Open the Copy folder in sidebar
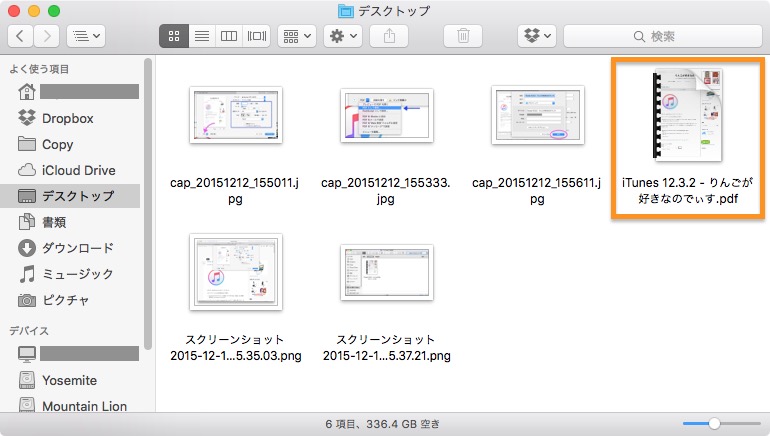The image size is (770, 436). pos(70,144)
